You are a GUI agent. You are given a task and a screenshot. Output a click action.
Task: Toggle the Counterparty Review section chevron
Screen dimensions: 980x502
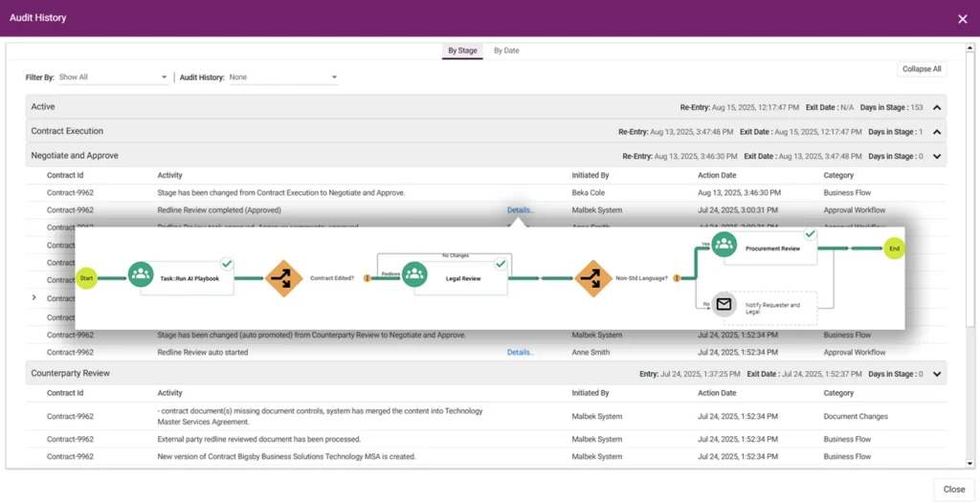coord(937,374)
